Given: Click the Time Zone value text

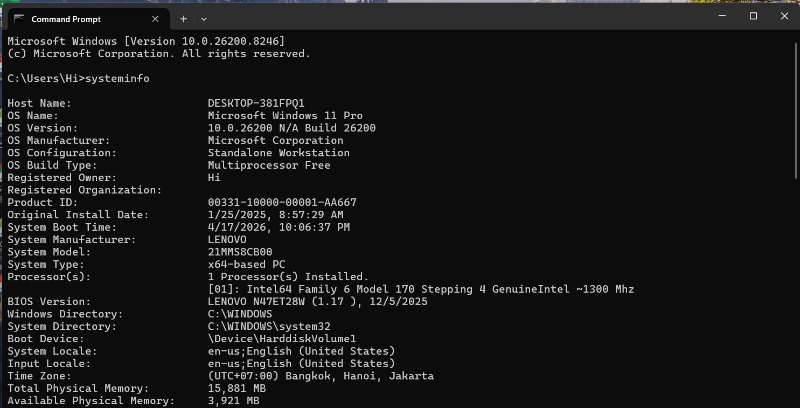Looking at the screenshot, I should click(320, 376).
